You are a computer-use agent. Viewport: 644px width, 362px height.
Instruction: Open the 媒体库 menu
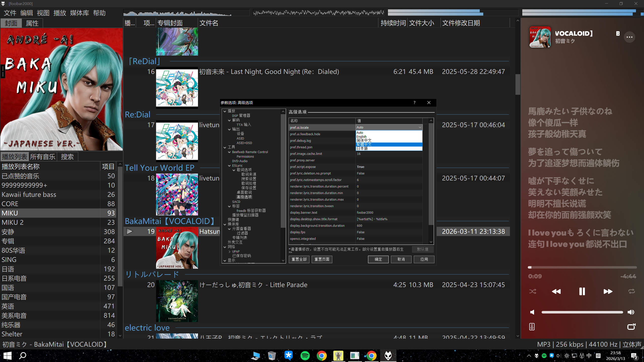point(79,13)
